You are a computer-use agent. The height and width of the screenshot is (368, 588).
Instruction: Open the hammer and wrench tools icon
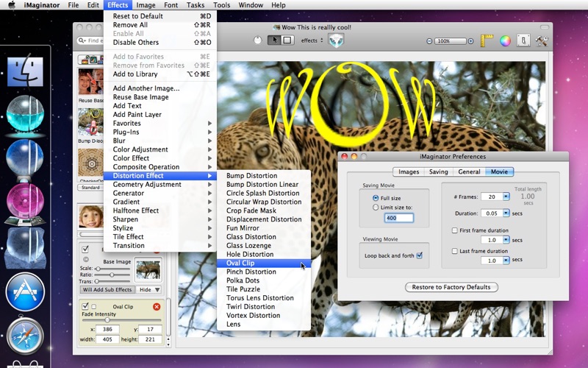pyautogui.click(x=542, y=40)
